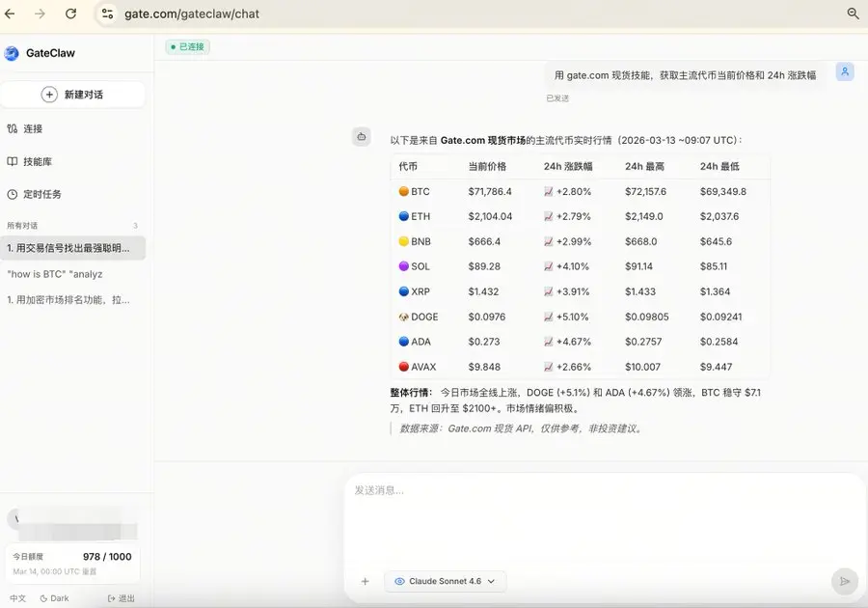868x608 pixels.
Task: Click the GateClaw globe logo
Action: coord(12,53)
